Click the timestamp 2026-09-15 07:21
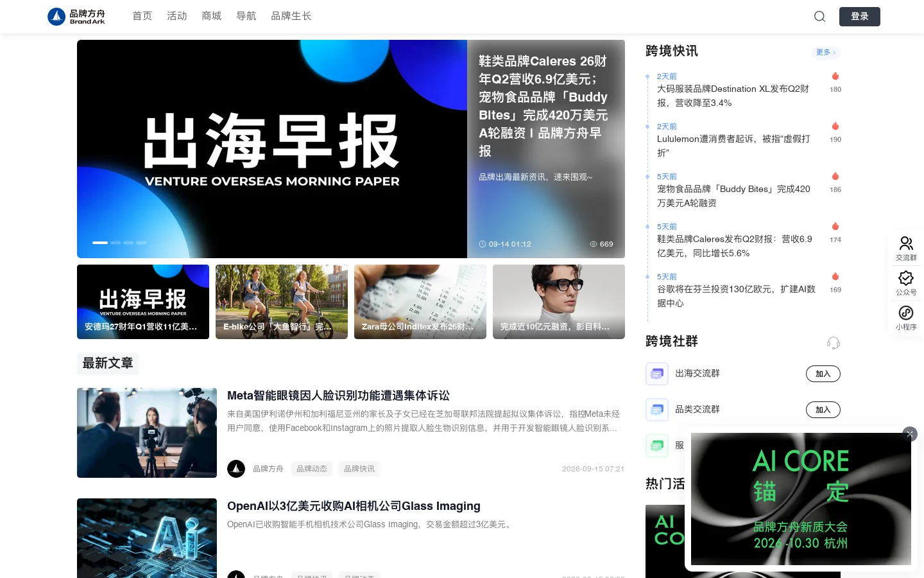This screenshot has height=578, width=924. click(x=593, y=469)
